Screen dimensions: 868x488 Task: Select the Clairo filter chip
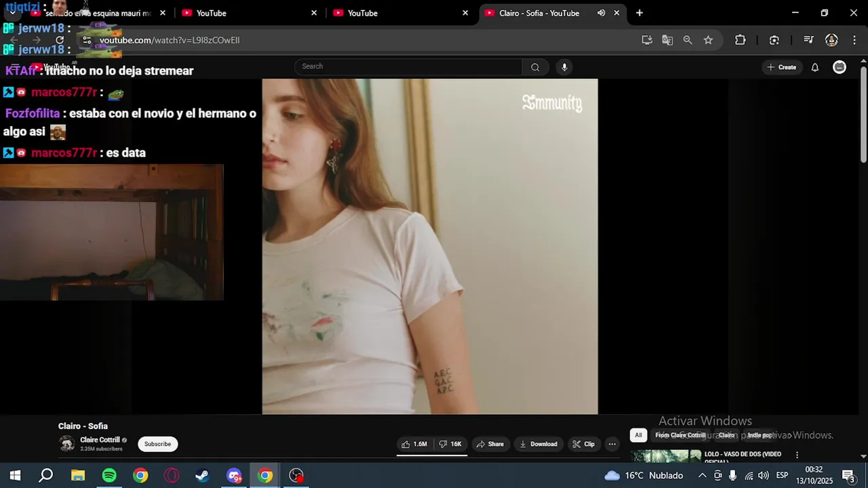(726, 435)
